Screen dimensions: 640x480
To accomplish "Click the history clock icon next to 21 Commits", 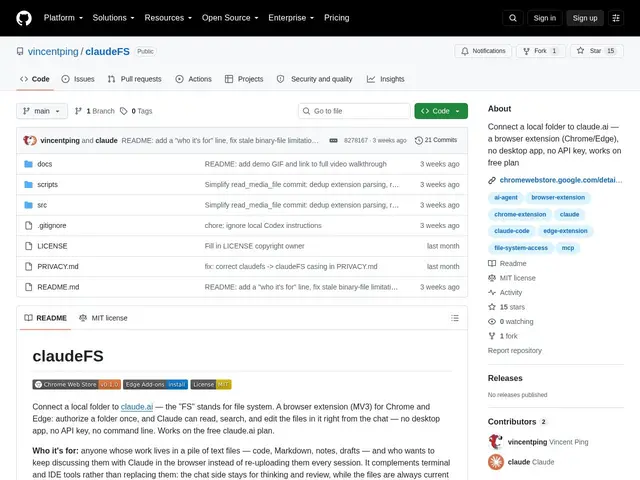I will [x=418, y=140].
